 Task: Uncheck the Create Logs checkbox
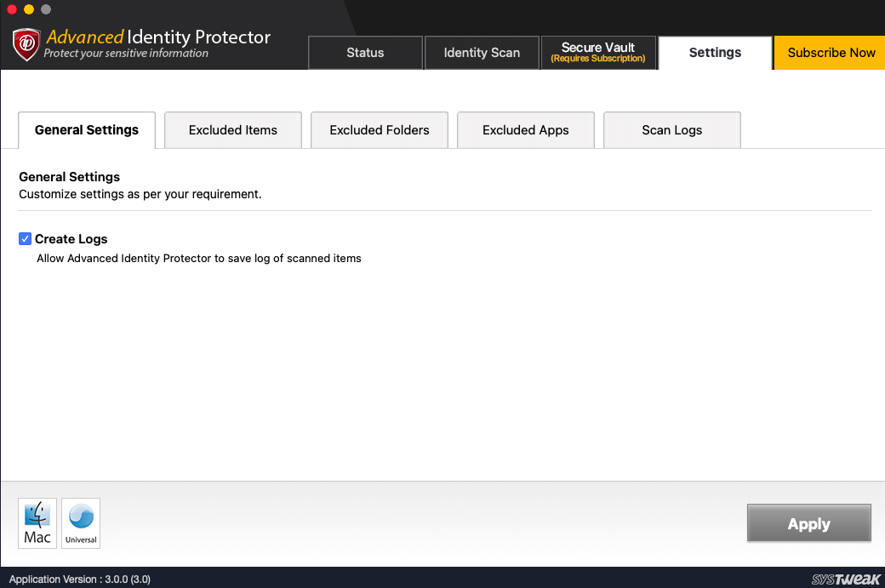[x=25, y=239]
